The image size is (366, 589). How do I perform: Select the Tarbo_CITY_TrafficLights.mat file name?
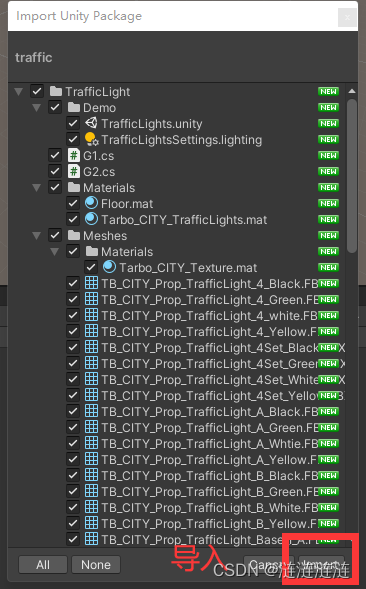click(x=184, y=220)
